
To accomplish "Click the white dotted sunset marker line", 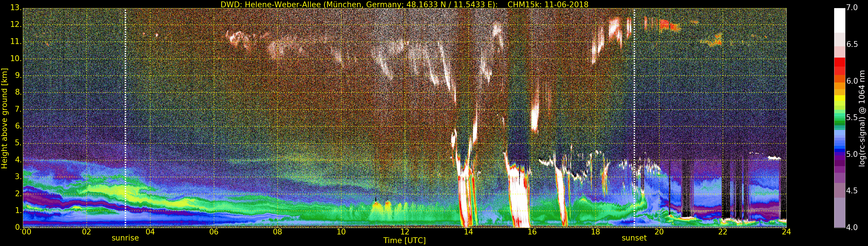I will point(634,118).
